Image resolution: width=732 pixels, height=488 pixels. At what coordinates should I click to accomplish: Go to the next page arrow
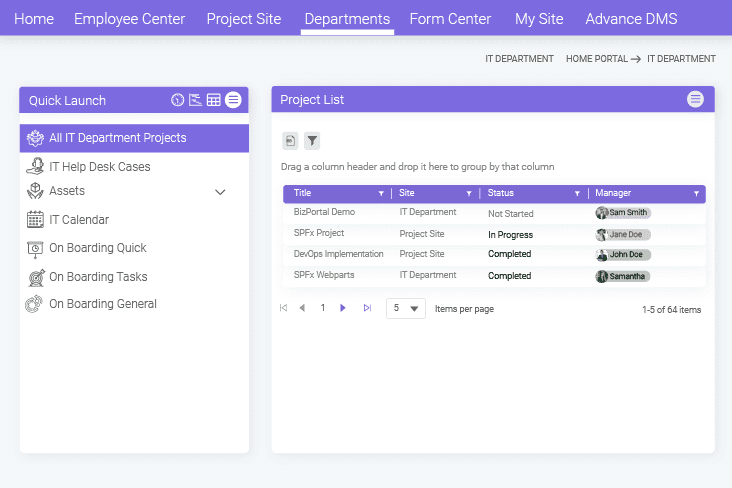(343, 308)
